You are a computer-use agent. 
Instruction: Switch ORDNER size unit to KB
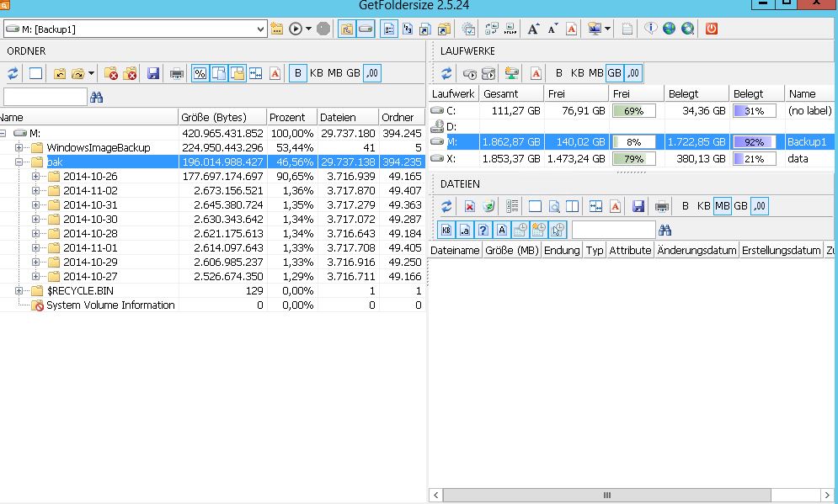[317, 73]
